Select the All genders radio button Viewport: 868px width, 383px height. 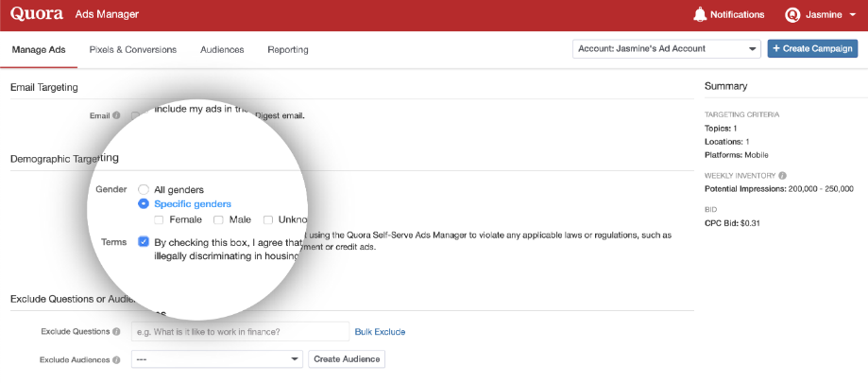tap(144, 189)
